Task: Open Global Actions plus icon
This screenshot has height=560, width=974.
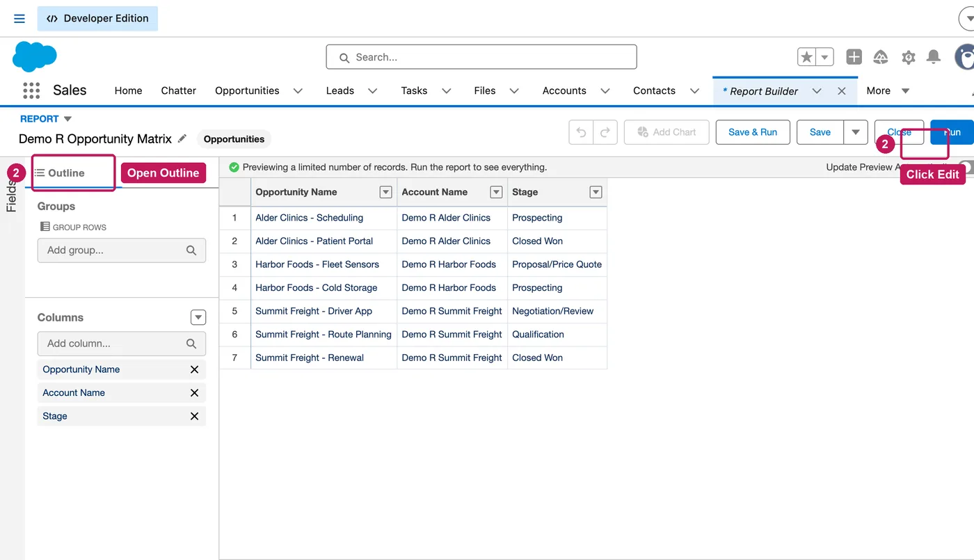Action: (854, 57)
